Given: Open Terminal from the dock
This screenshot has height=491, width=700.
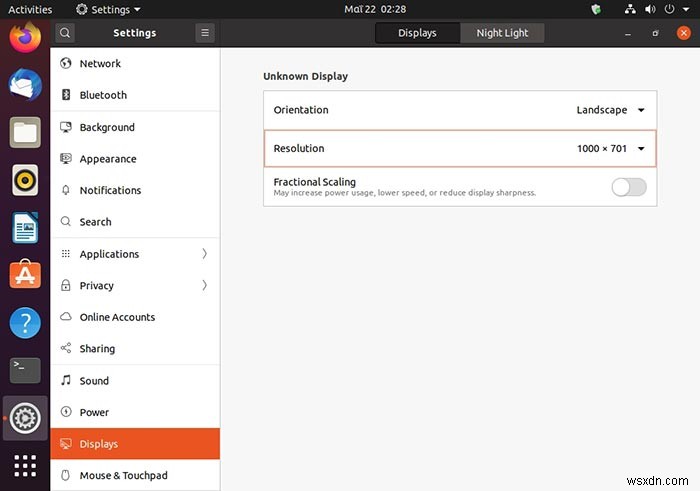Looking at the screenshot, I should coord(25,370).
